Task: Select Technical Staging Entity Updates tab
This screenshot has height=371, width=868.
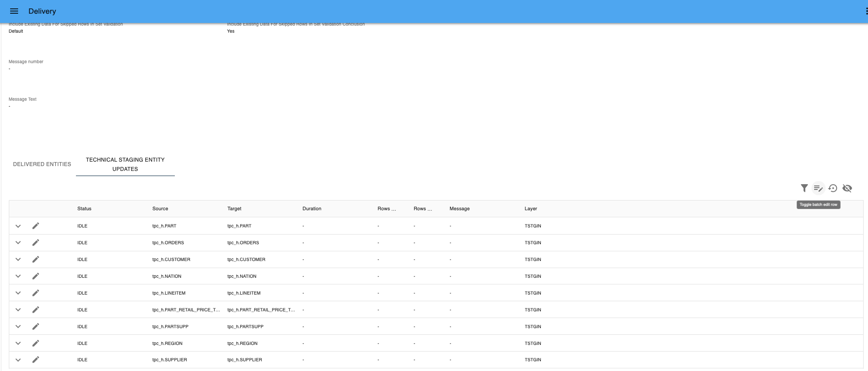Action: point(125,164)
